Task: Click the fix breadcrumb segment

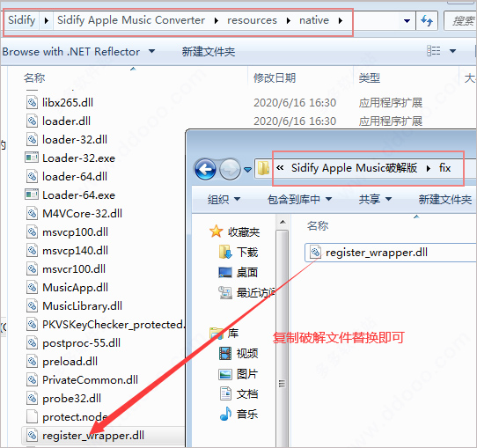Action: pyautogui.click(x=444, y=168)
